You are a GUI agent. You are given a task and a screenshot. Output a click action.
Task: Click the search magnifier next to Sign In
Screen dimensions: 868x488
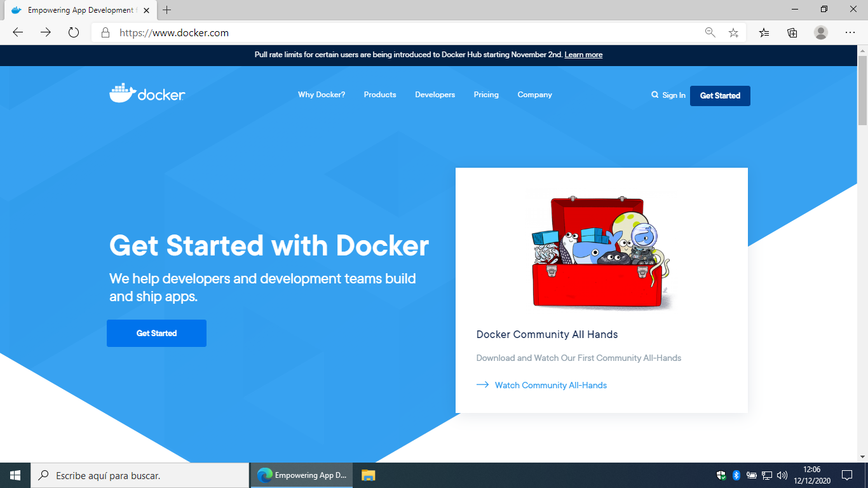point(655,95)
